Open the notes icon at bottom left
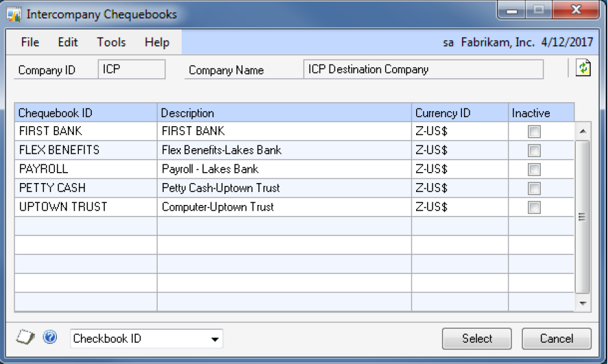 click(x=25, y=337)
